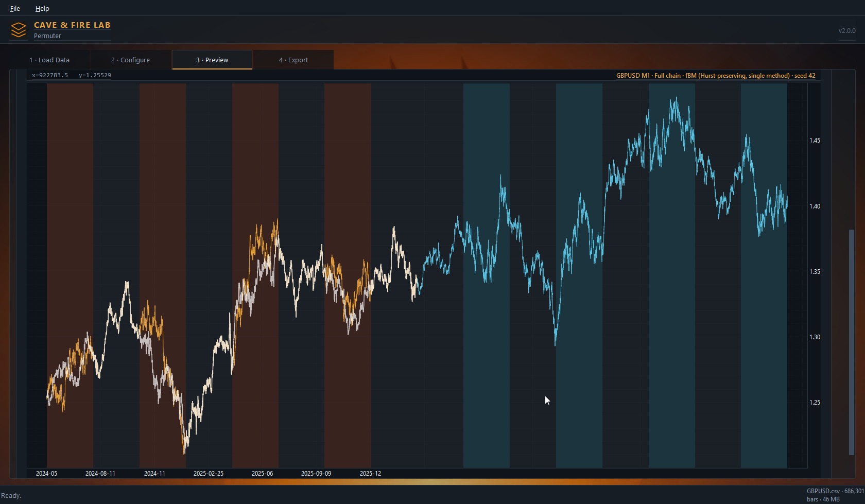The width and height of the screenshot is (865, 504).
Task: Click the CAVE & FIRE LAB title text
Action: (x=72, y=25)
